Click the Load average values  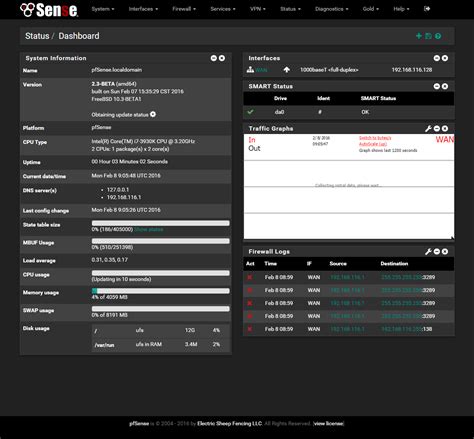110,260
